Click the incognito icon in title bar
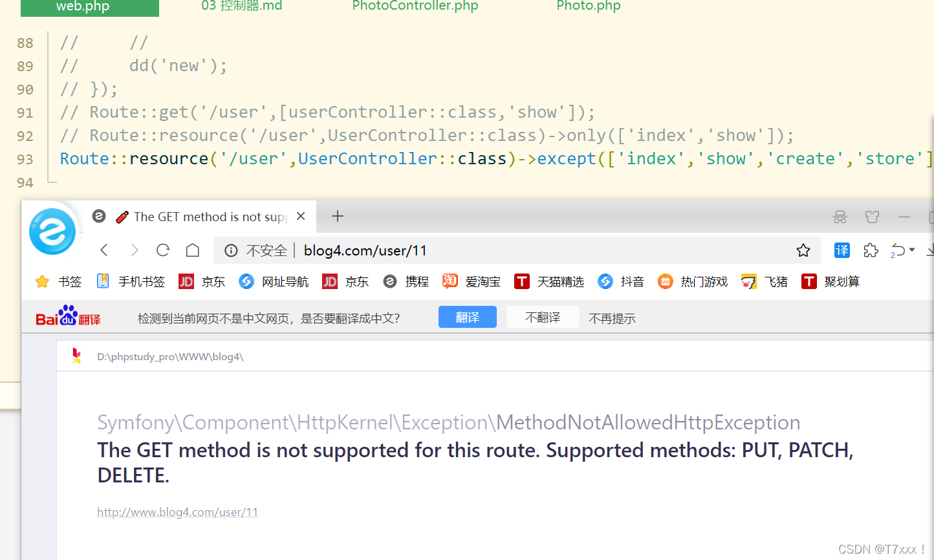This screenshot has width=934, height=560. 840,217
